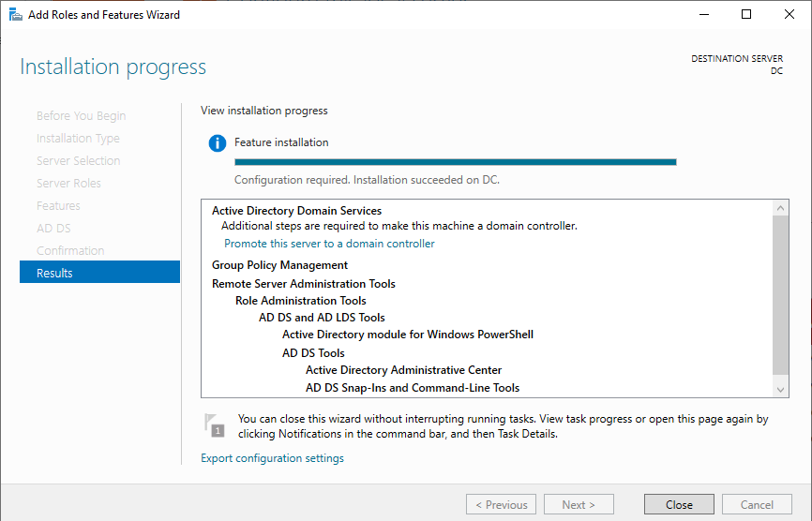Select the AD DS step in sidebar
812x521 pixels.
click(53, 228)
